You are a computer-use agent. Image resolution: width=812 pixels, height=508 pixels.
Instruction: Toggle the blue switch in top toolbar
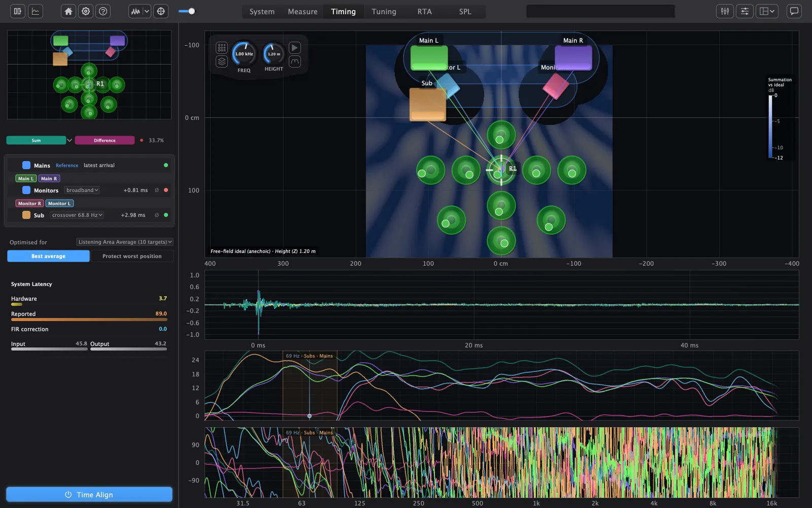[x=187, y=11]
